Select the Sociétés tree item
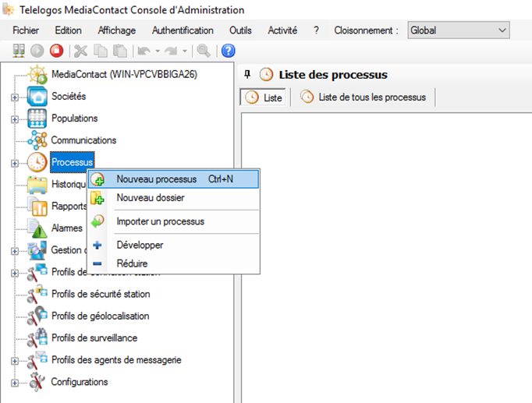 (x=69, y=96)
